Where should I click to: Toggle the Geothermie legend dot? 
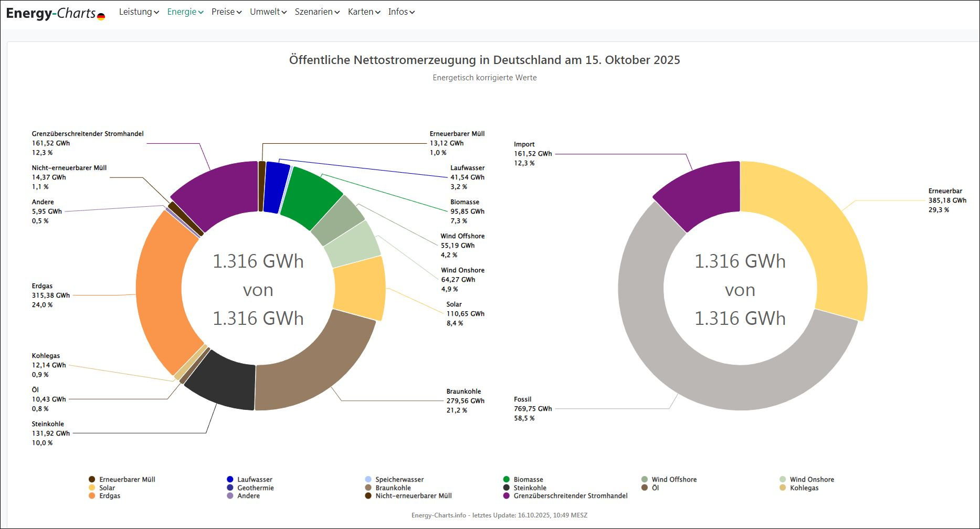click(x=230, y=488)
